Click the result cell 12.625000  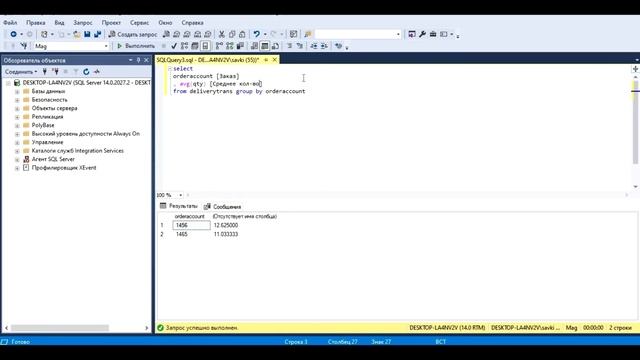click(x=226, y=225)
